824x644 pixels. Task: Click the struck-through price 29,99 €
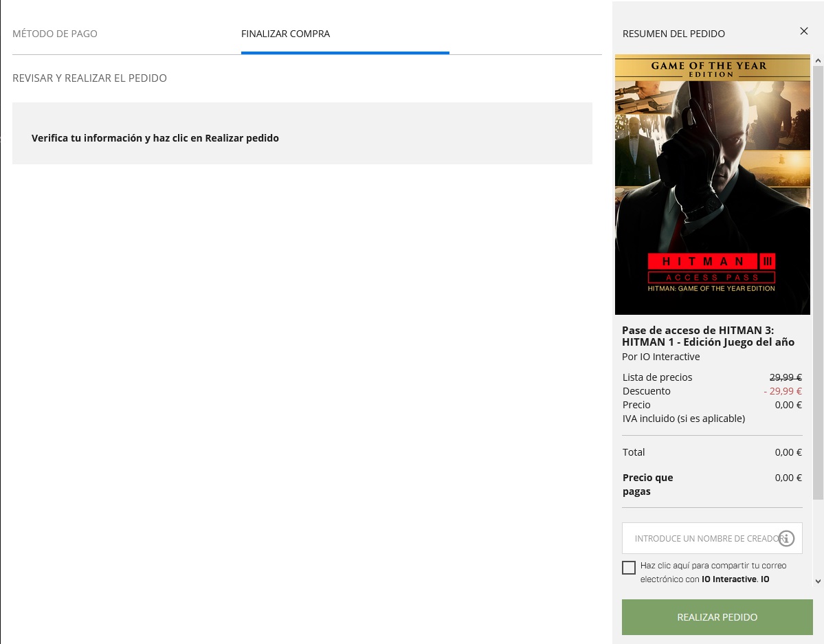click(x=786, y=377)
